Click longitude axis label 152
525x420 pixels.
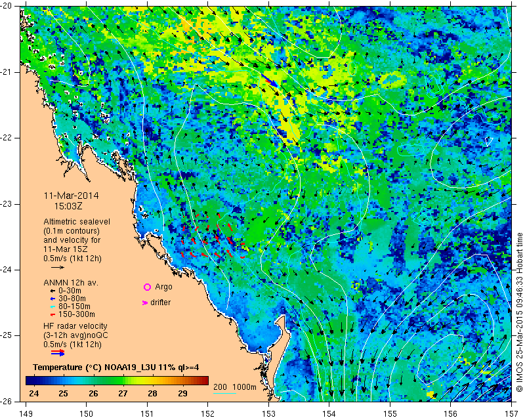pyautogui.click(x=207, y=414)
